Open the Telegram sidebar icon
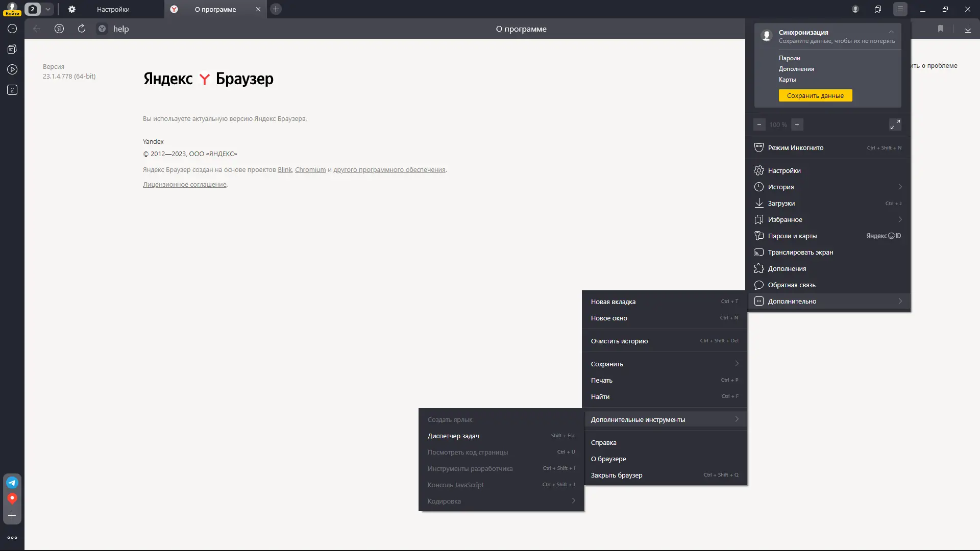The width and height of the screenshot is (980, 551). [x=12, y=482]
